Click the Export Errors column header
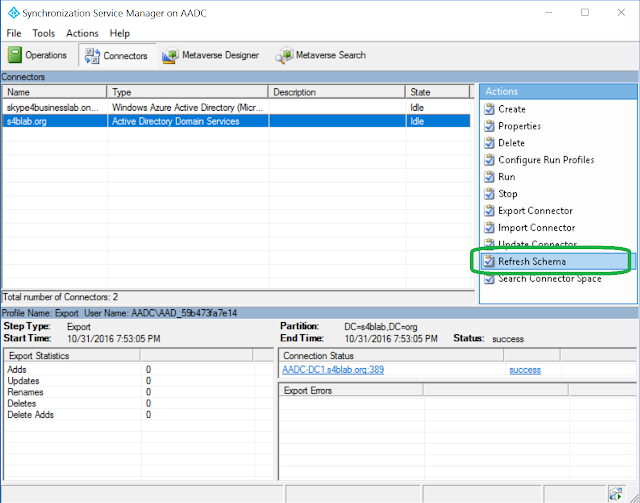Image resolution: width=640 pixels, height=503 pixels. (351, 391)
